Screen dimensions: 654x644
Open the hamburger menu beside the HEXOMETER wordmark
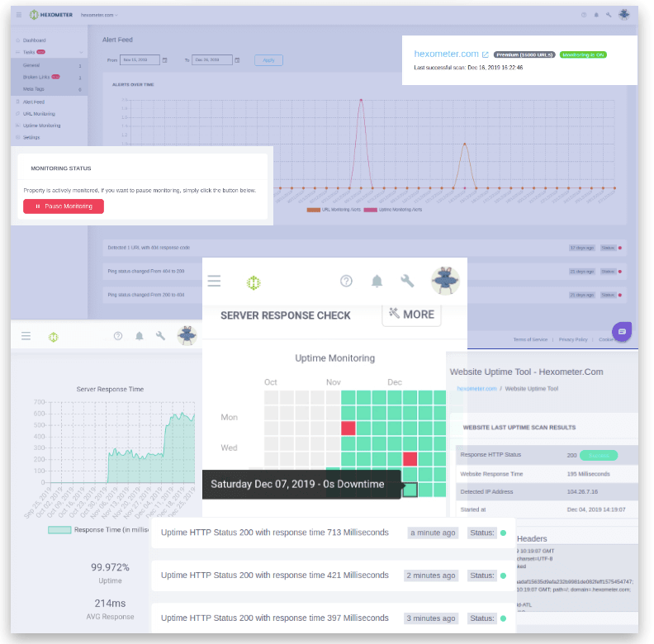tap(19, 15)
